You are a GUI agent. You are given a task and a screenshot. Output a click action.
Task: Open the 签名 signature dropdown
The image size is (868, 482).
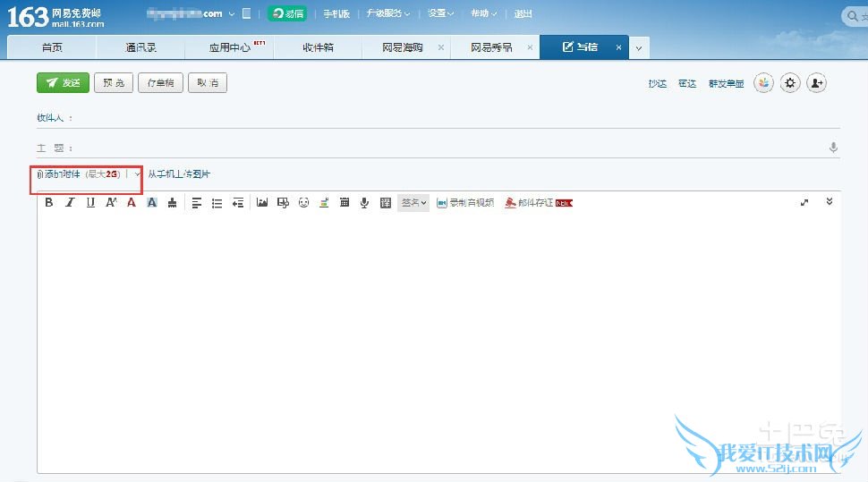(x=413, y=203)
